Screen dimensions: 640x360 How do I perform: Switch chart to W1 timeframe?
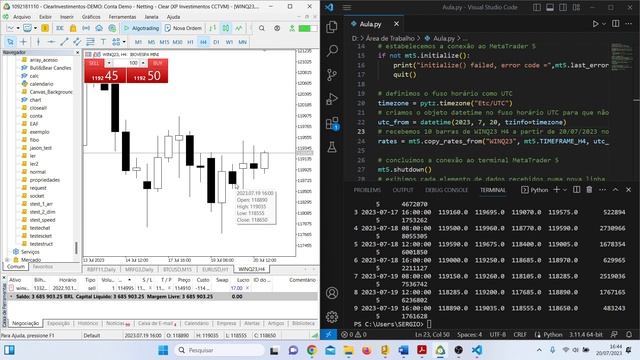pos(229,42)
